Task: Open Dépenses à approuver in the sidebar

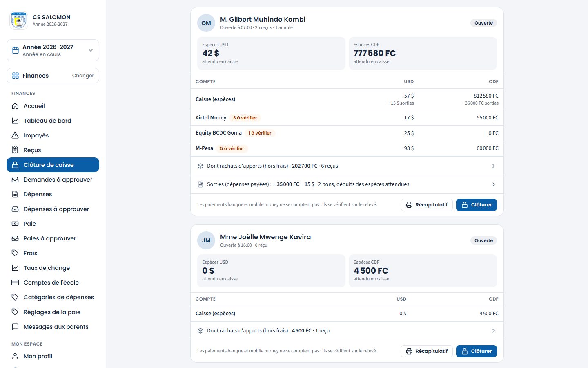Action: tap(53, 209)
